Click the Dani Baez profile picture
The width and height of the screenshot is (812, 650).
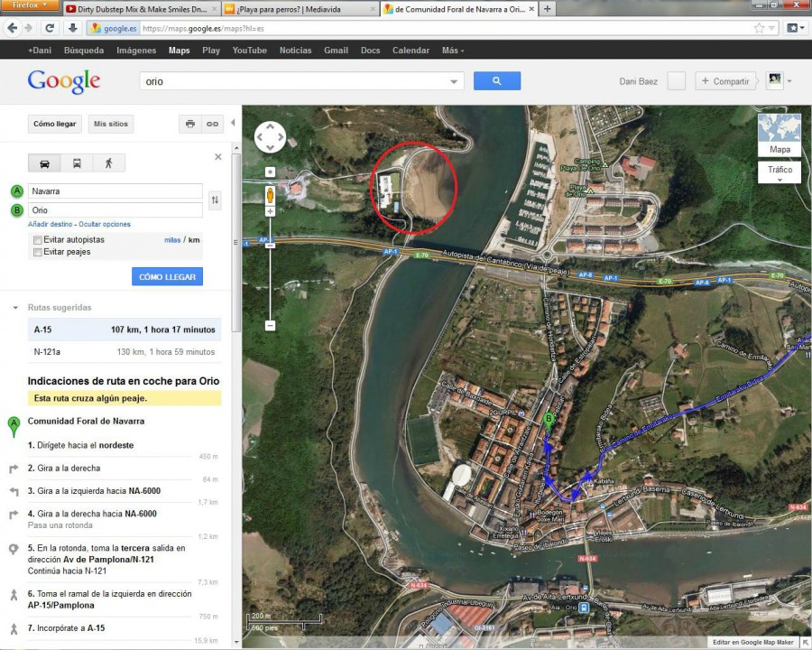click(x=775, y=81)
